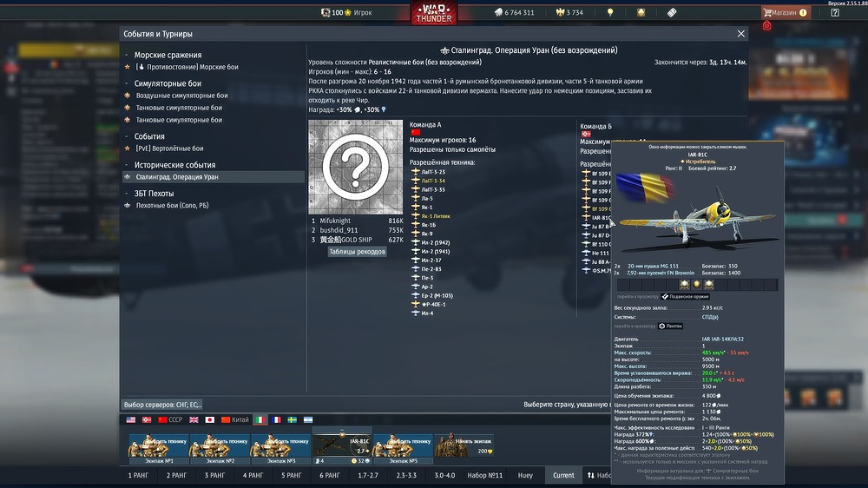Click star icon beside Вертолётные бои
Image resolution: width=868 pixels, height=488 pixels.
[128, 148]
